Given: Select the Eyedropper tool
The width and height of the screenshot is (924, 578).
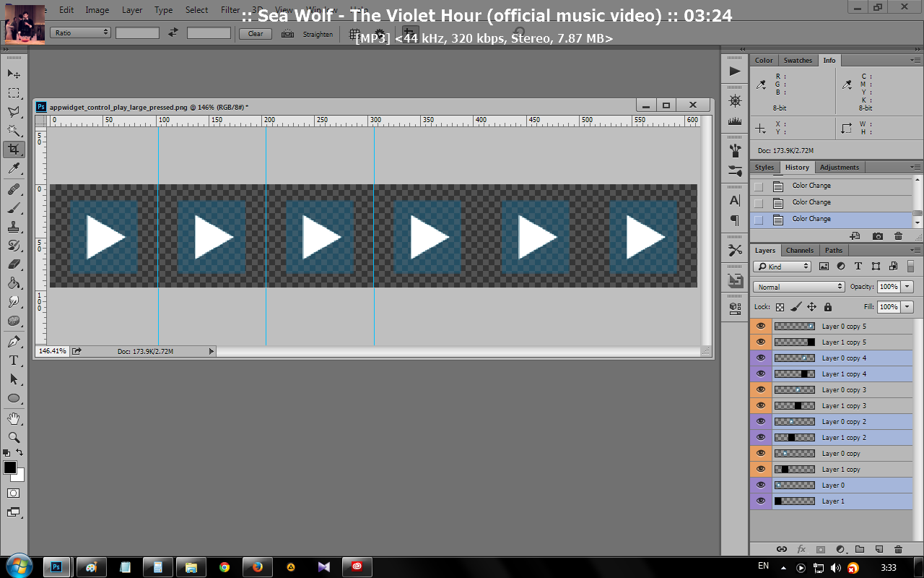Looking at the screenshot, I should (14, 168).
